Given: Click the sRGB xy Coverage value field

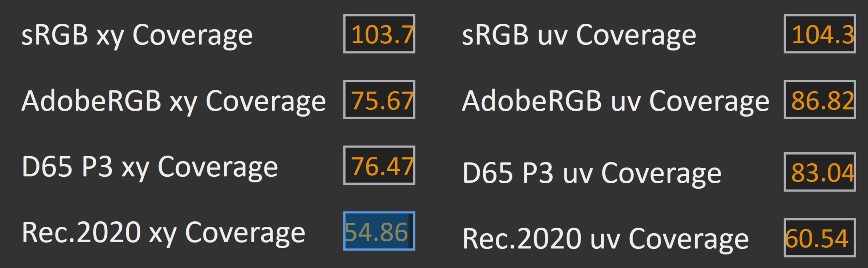Looking at the screenshot, I should (379, 34).
